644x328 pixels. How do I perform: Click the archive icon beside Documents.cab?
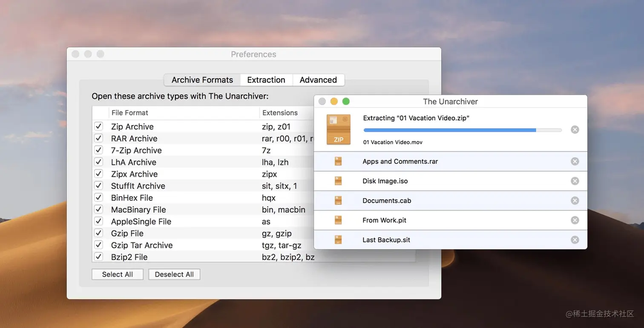point(338,200)
